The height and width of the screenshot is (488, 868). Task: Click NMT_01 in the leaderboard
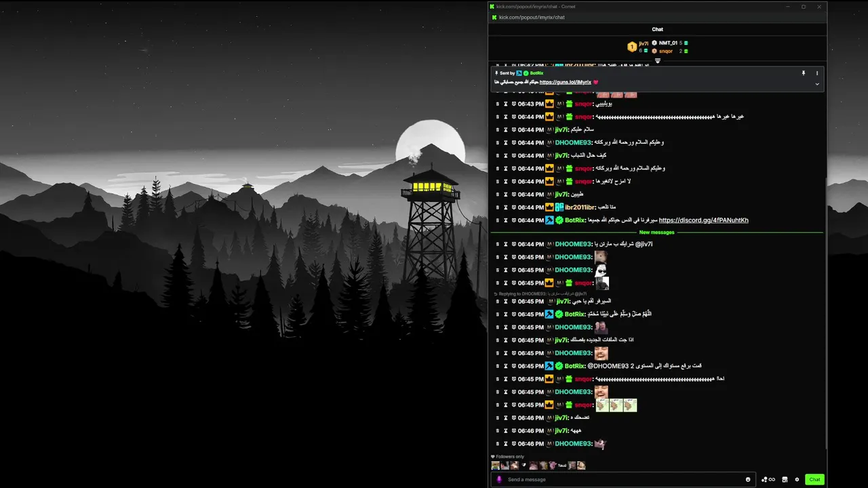tap(668, 43)
